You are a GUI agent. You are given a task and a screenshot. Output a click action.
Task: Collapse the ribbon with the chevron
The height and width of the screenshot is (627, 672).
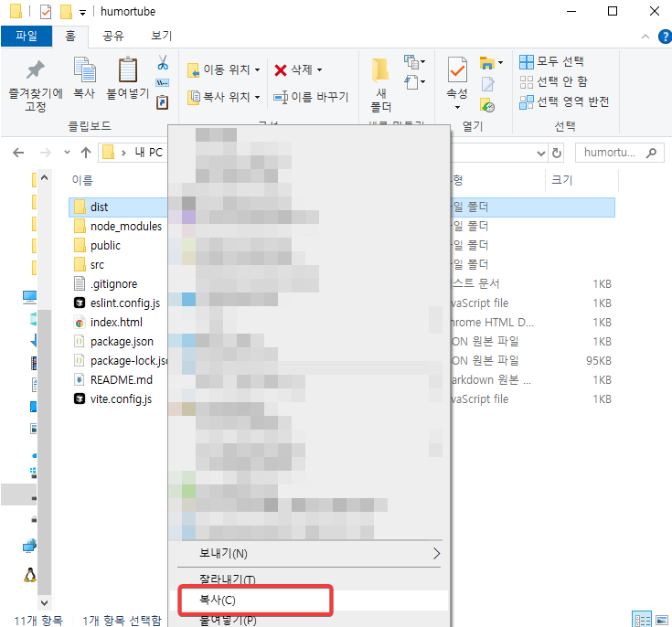643,37
